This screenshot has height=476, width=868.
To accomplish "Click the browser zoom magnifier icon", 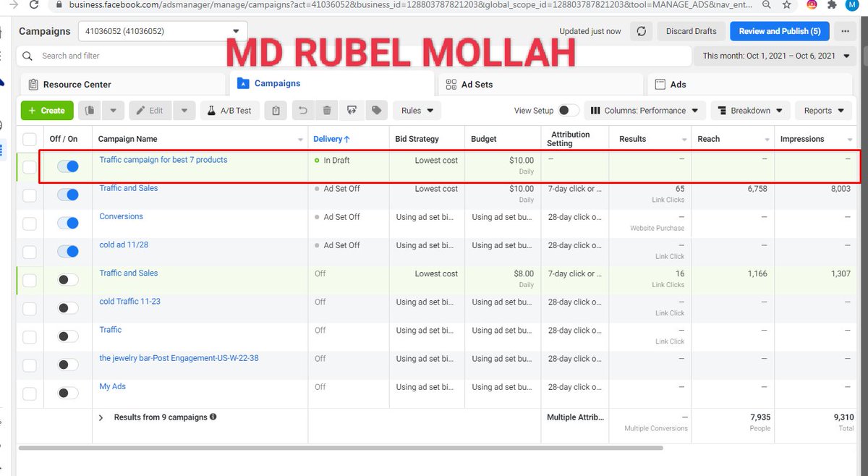I will [767, 4].
